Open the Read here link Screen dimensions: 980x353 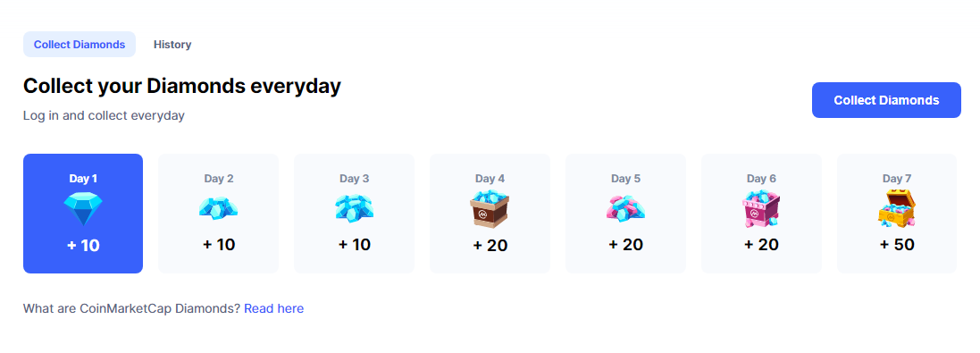coord(273,308)
